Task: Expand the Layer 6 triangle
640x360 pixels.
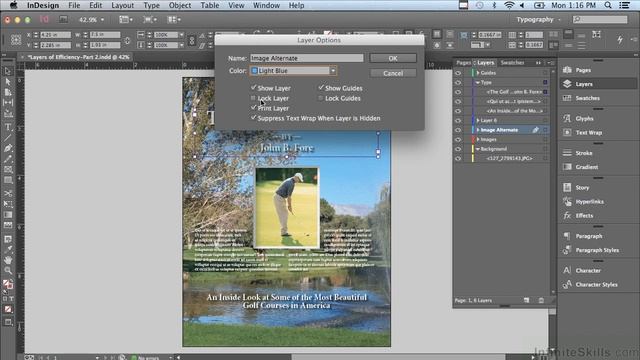Action: point(478,120)
